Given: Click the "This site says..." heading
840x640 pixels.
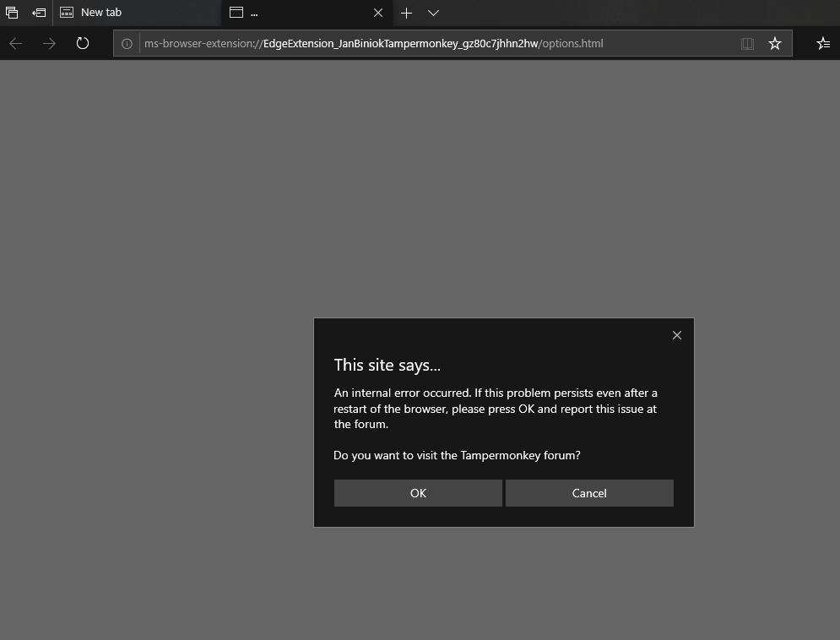Looking at the screenshot, I should point(387,366).
